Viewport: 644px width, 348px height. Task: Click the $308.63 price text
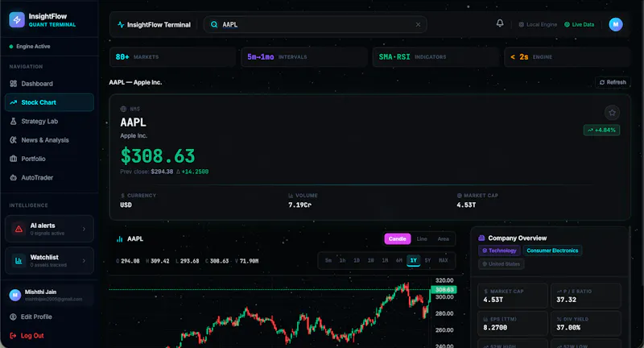(x=158, y=156)
